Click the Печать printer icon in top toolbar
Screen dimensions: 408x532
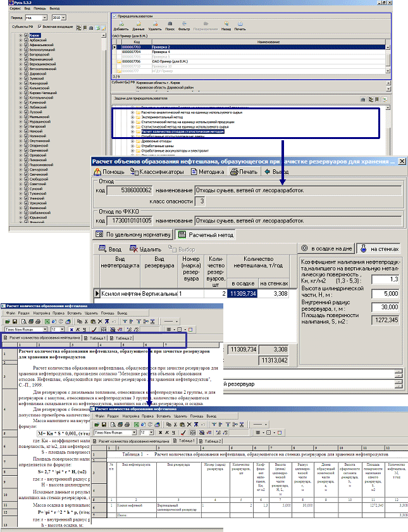click(x=240, y=24)
